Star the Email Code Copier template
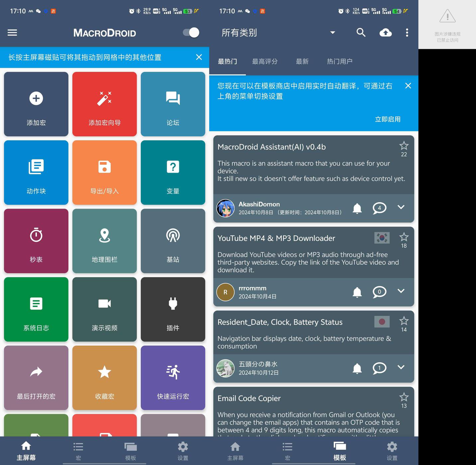This screenshot has width=476, height=465. 404,397
